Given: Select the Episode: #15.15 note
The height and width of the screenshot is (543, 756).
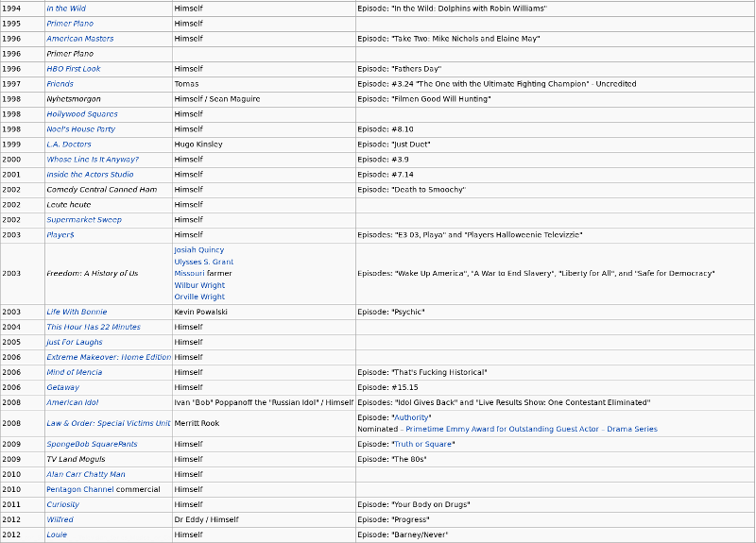Looking at the screenshot, I should pyautogui.click(x=387, y=387).
